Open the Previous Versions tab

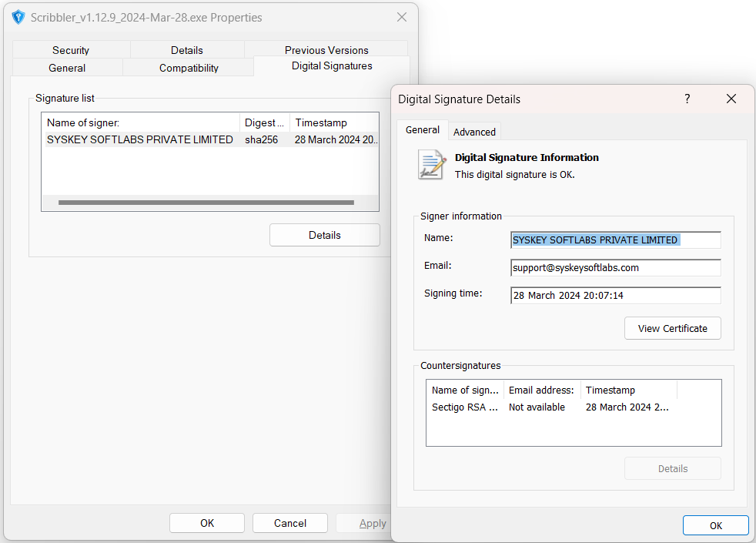click(326, 50)
